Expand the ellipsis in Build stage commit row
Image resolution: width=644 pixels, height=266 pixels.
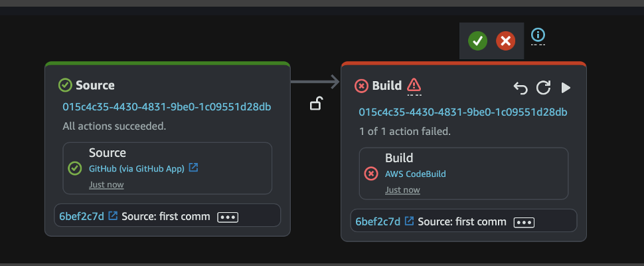tap(524, 222)
